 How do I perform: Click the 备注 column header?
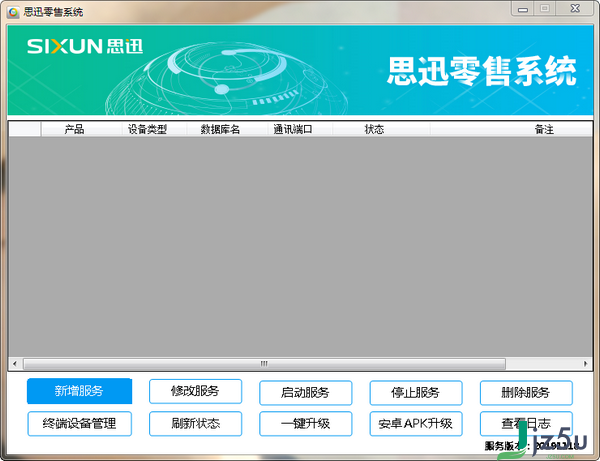click(511, 129)
